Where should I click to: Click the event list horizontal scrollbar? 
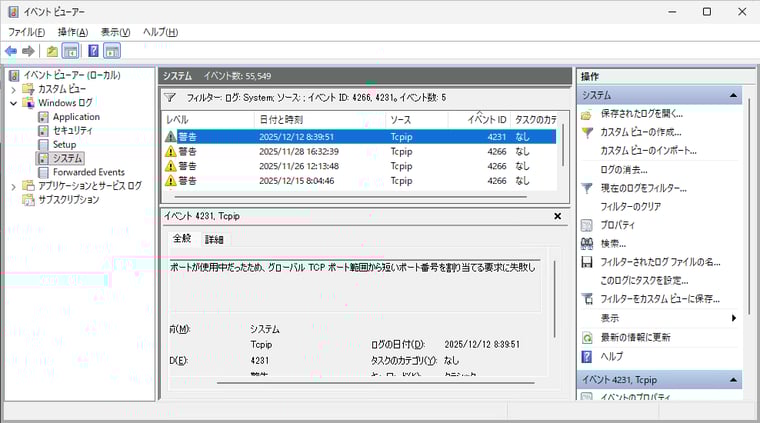(350, 197)
